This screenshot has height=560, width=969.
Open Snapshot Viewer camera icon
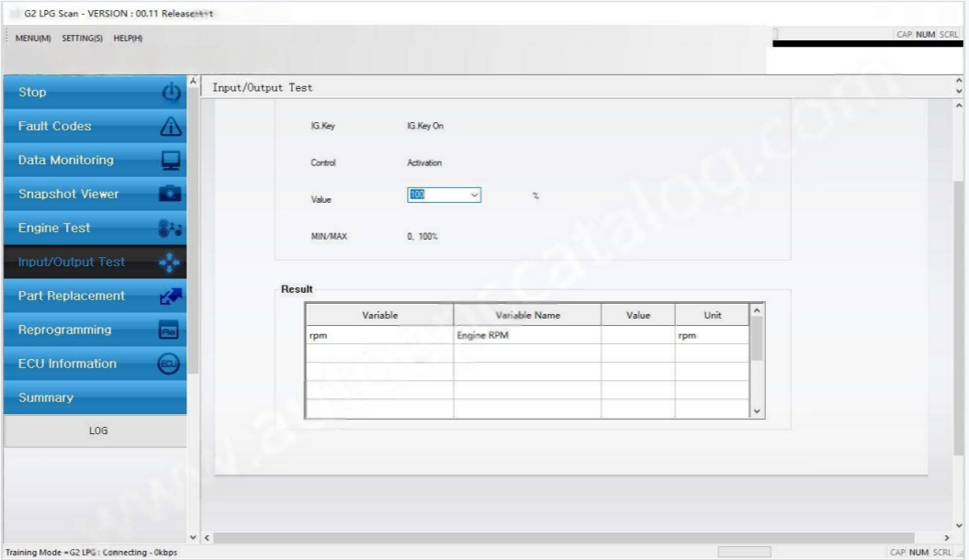(x=171, y=195)
